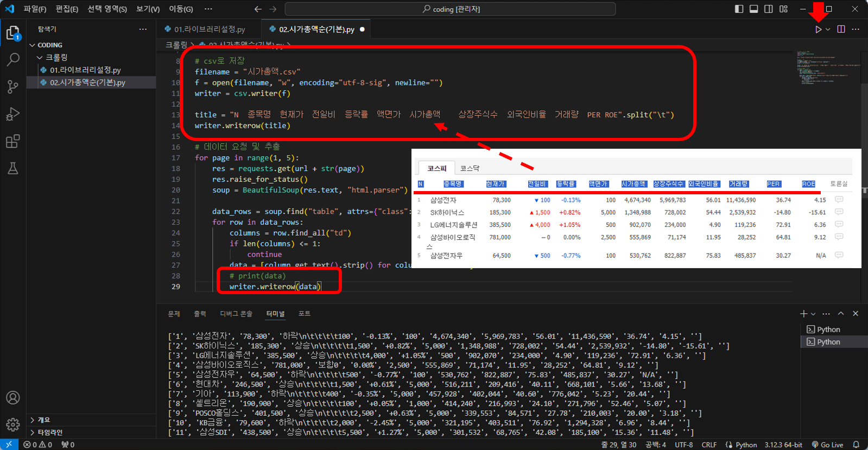Click the code minimap preview
The height and width of the screenshot is (450, 868).
point(828,66)
